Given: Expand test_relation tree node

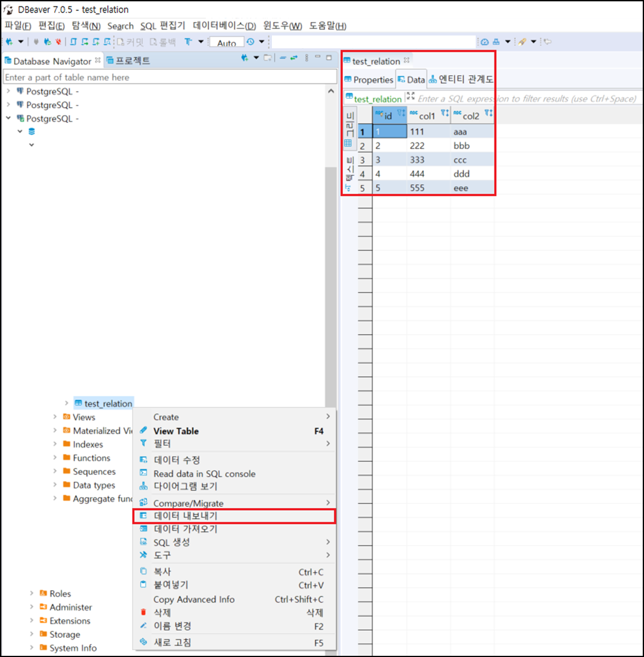Looking at the screenshot, I should [66, 403].
